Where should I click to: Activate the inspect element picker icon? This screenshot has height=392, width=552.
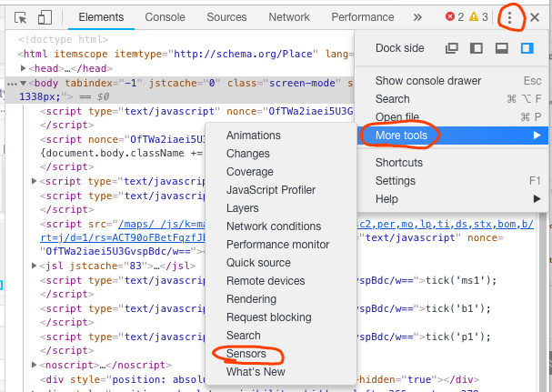coord(20,17)
